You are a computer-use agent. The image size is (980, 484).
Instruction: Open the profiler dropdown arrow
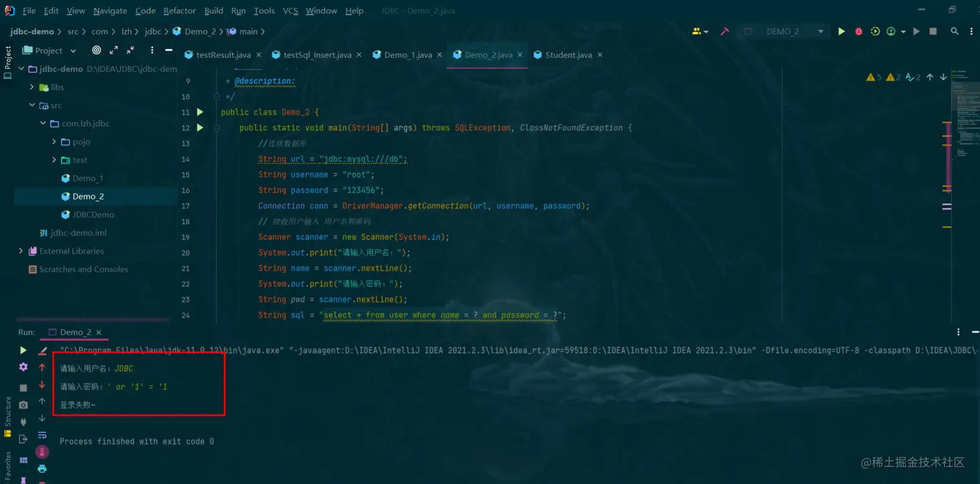click(903, 32)
